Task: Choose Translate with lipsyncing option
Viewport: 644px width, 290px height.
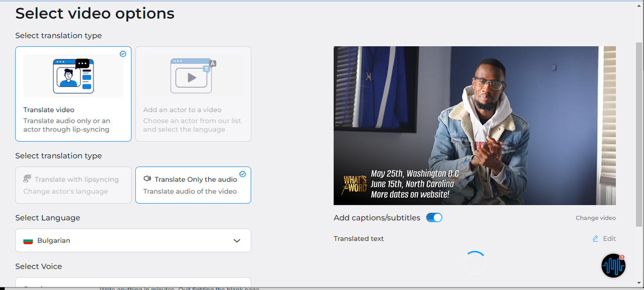Action: pos(73,185)
